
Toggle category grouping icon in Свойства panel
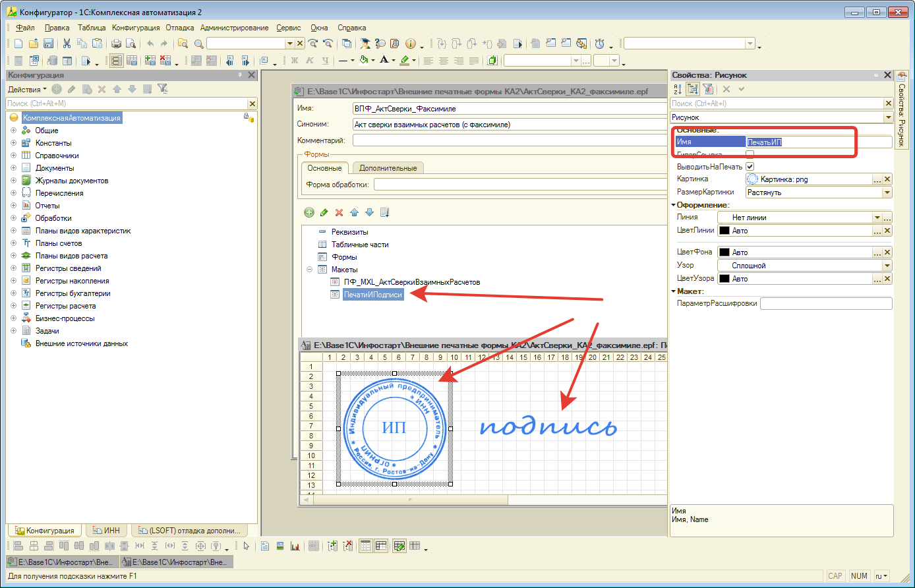[x=693, y=89]
